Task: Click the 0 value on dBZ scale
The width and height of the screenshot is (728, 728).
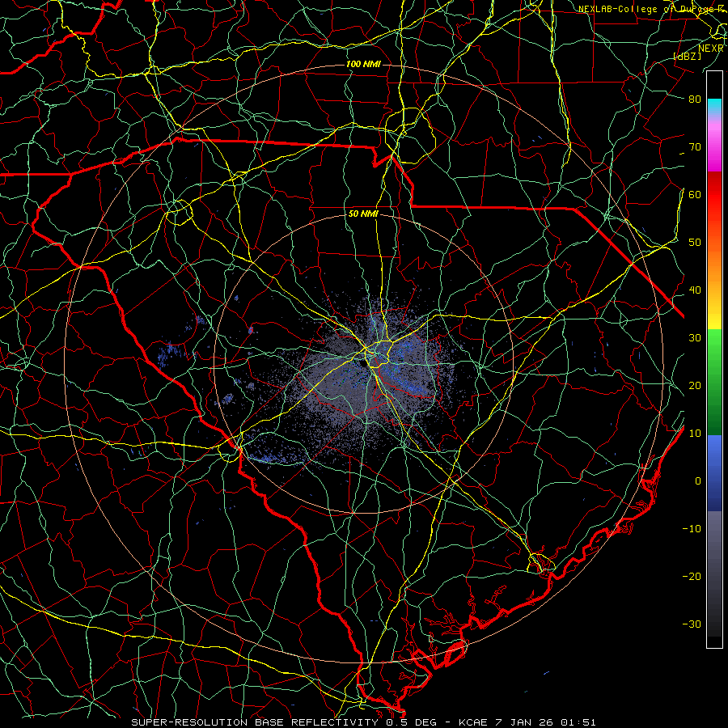Action: (698, 481)
